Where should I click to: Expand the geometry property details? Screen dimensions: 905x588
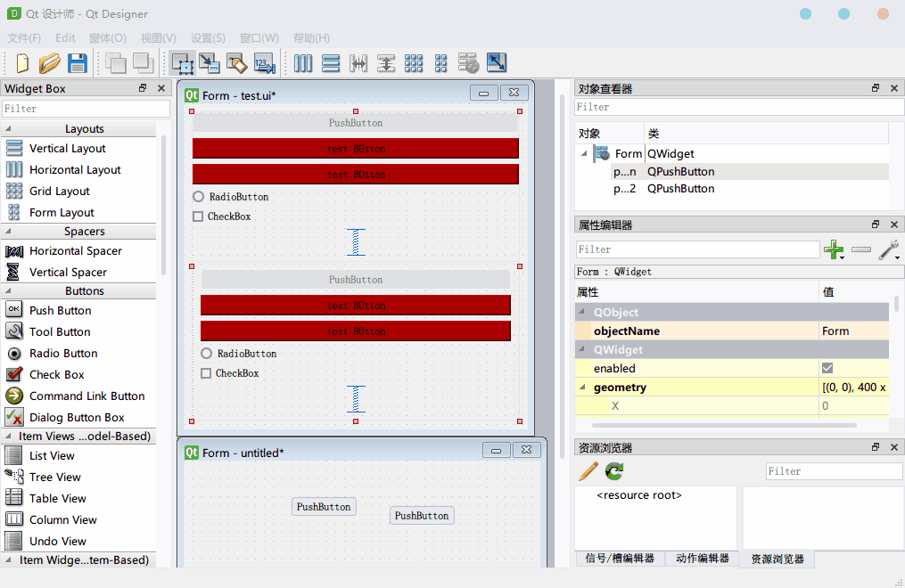pos(583,387)
